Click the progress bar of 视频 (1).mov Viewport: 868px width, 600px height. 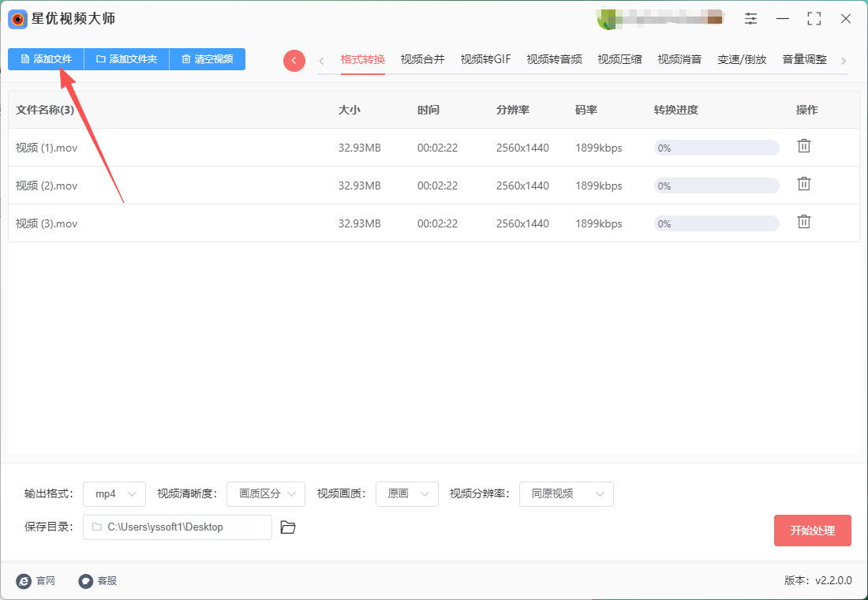point(716,148)
